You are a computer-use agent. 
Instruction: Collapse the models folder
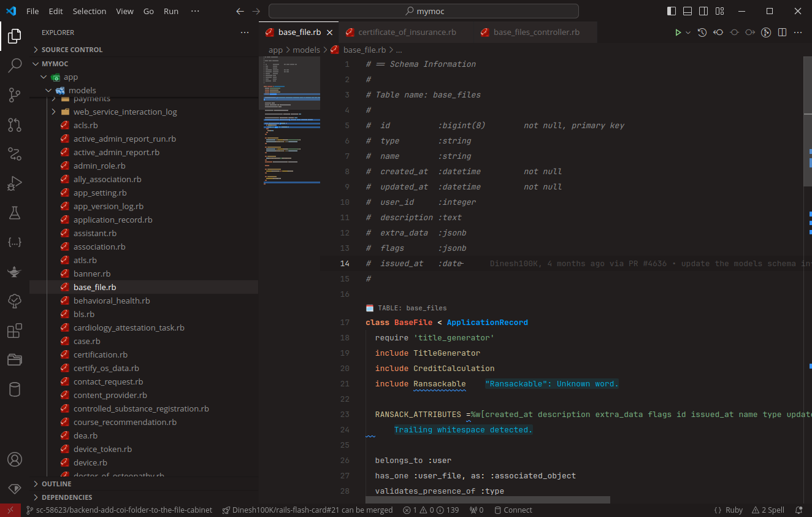144,91
